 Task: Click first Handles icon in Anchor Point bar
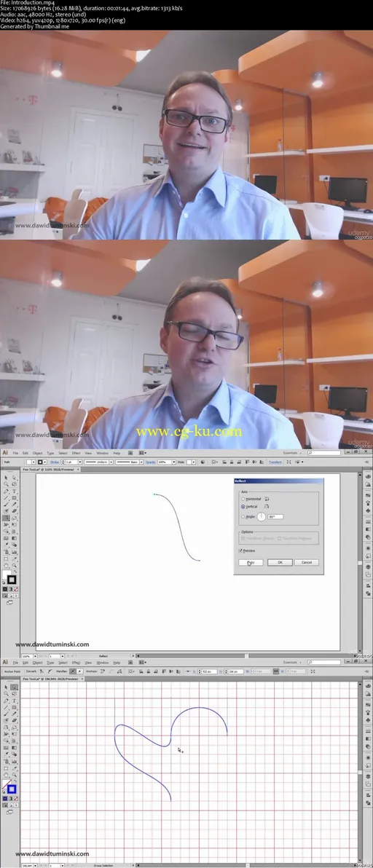73,671
